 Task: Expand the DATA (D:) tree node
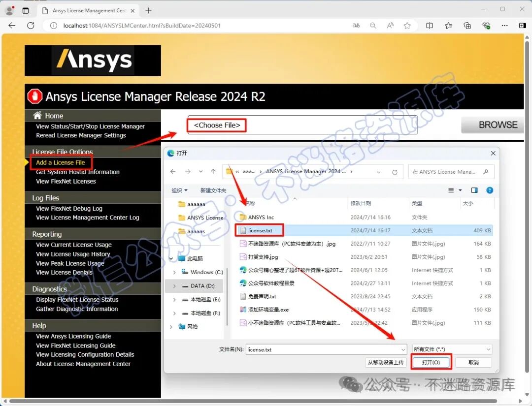pyautogui.click(x=174, y=286)
